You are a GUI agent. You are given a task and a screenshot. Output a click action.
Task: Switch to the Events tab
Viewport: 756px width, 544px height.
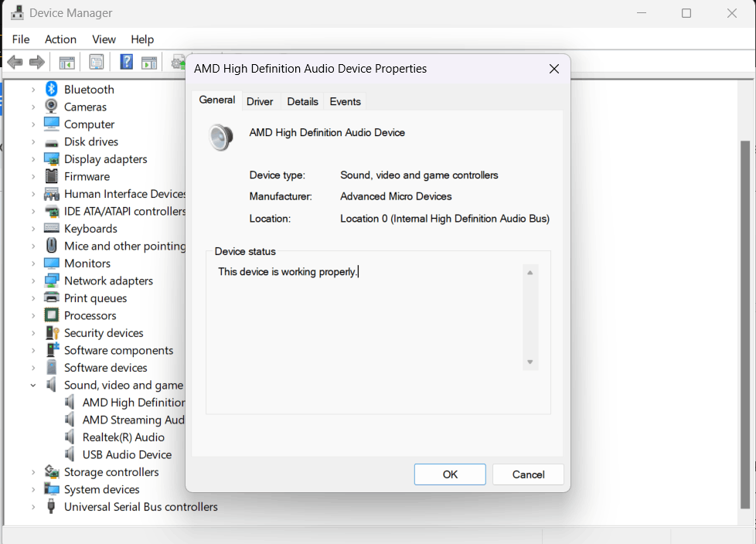(x=346, y=102)
